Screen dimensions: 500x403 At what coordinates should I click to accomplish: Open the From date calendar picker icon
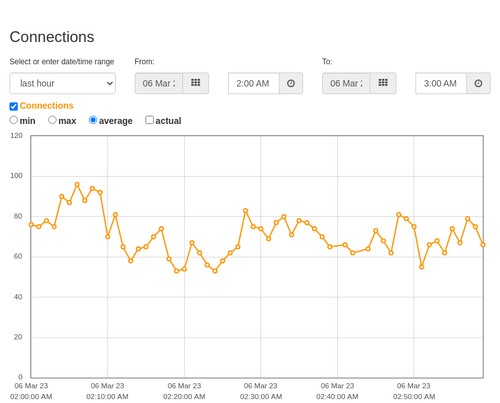196,83
